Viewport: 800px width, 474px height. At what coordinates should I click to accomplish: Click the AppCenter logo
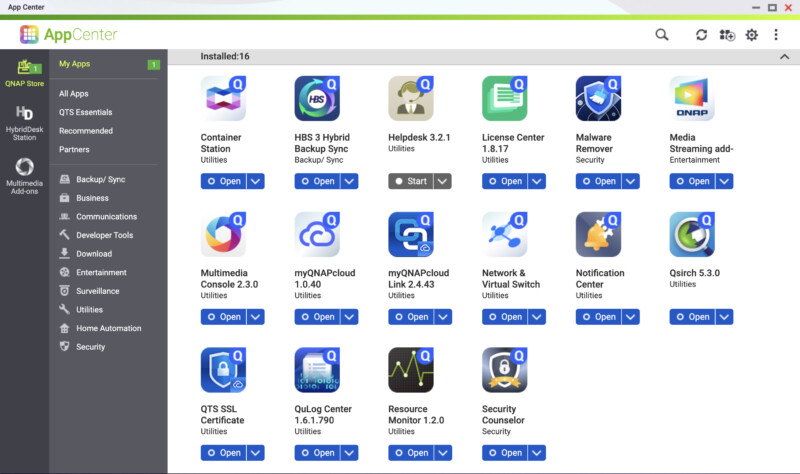coord(68,35)
